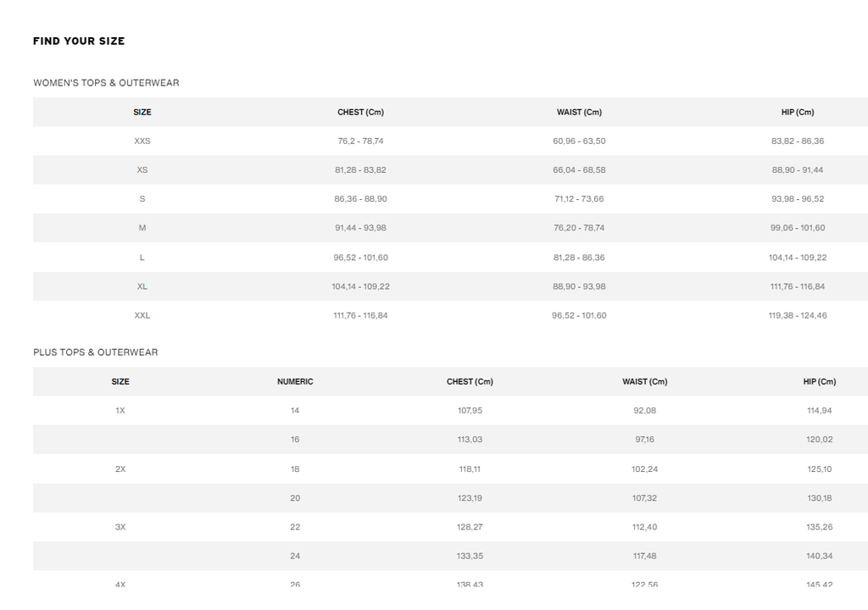
Task: Click the XL size label
Action: [x=142, y=286]
